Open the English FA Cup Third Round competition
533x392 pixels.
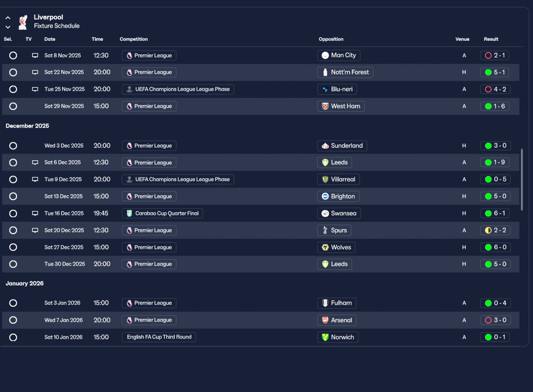(x=159, y=337)
